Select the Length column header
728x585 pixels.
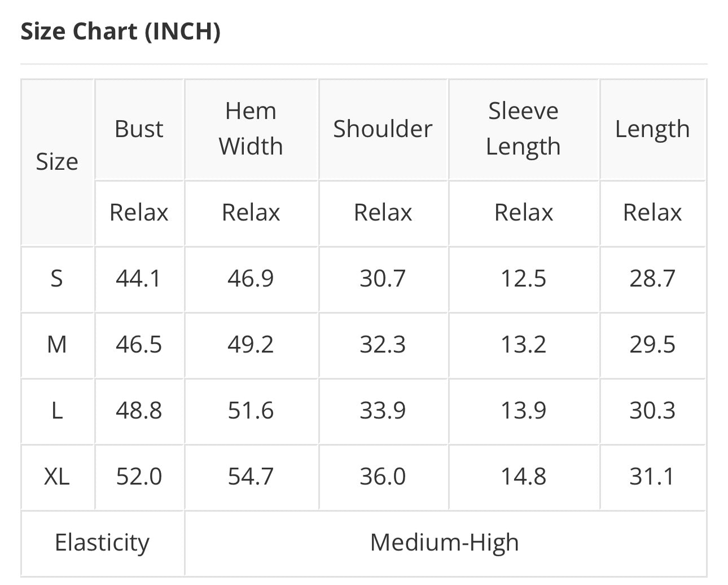652,129
